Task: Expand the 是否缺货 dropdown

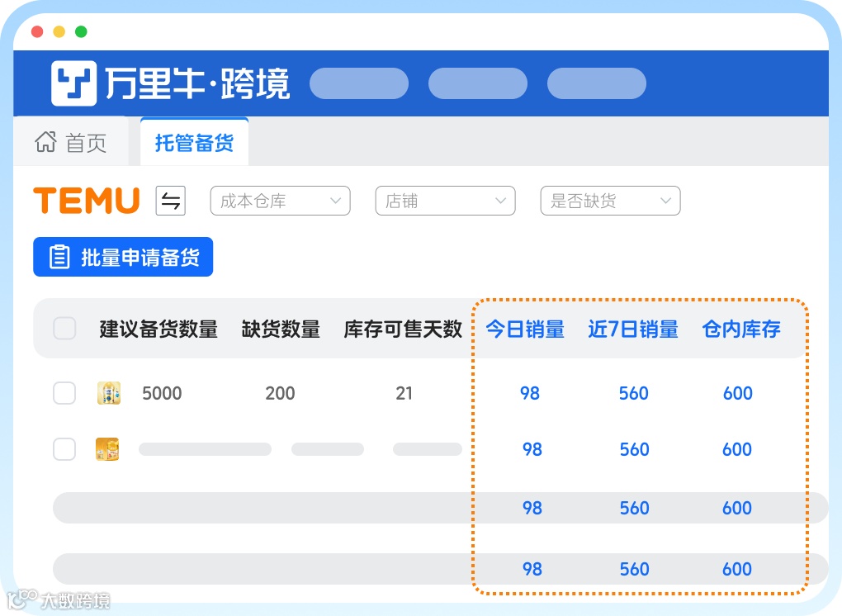Action: 611,201
